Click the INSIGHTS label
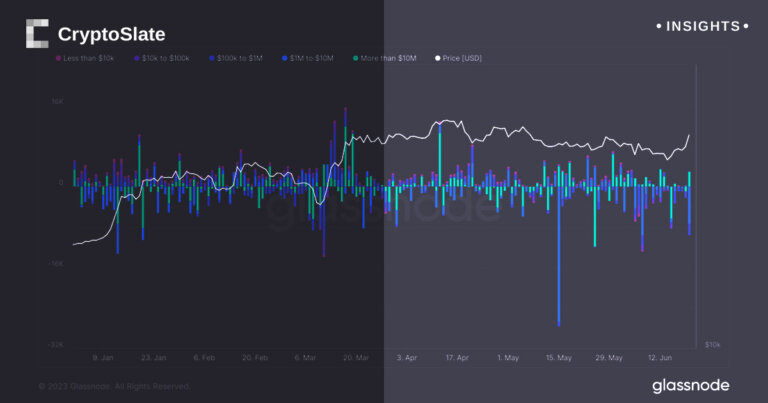The height and width of the screenshot is (403, 768). 702,26
